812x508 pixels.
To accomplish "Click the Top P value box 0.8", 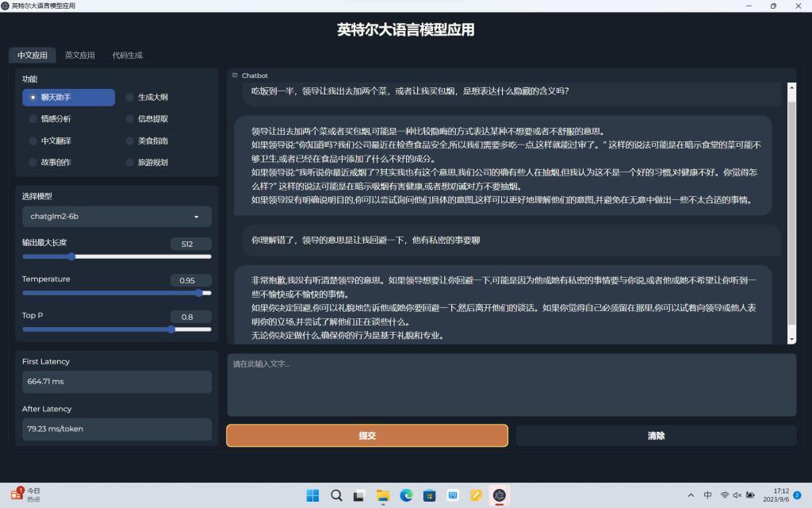I will click(x=190, y=317).
